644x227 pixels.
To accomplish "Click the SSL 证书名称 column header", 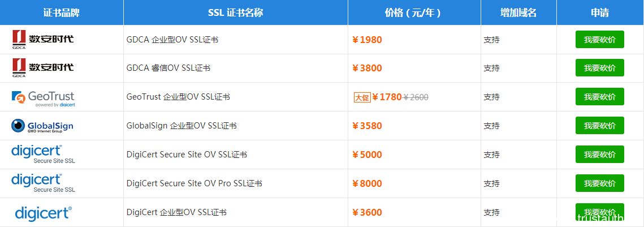I will point(235,13).
